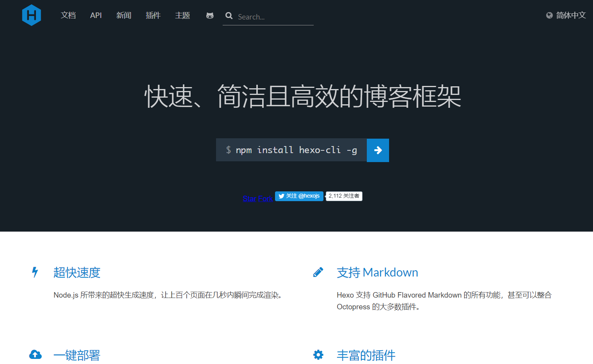Click the arrow button next to the install command
Image resolution: width=593 pixels, height=364 pixels.
[377, 150]
